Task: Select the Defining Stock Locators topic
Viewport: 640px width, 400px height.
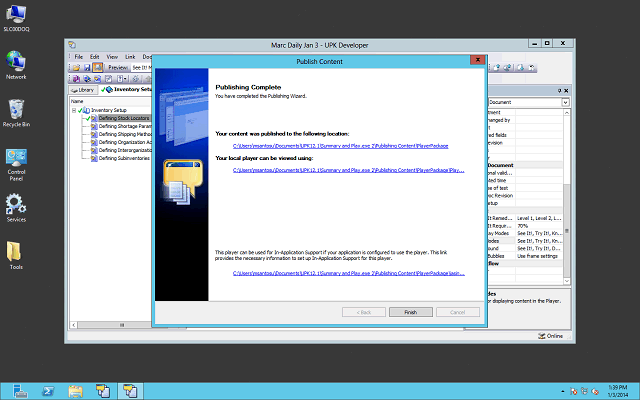Action: tap(124, 118)
